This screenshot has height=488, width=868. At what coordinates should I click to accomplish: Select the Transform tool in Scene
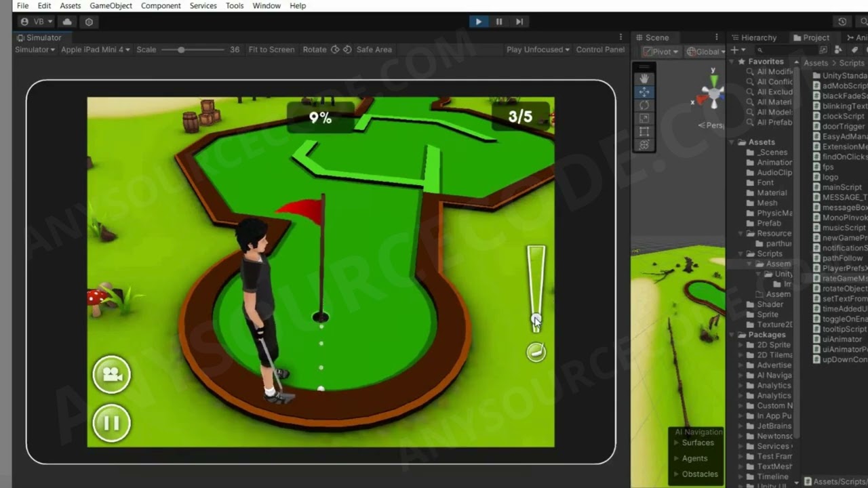click(644, 145)
